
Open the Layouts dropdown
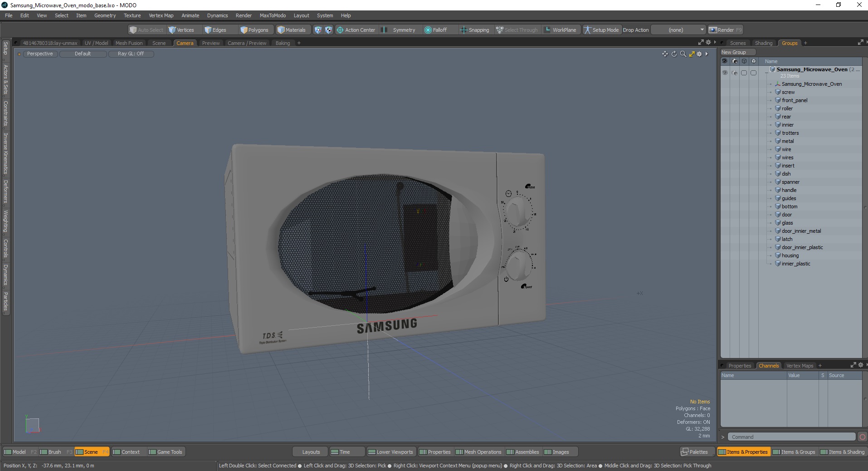(x=311, y=452)
